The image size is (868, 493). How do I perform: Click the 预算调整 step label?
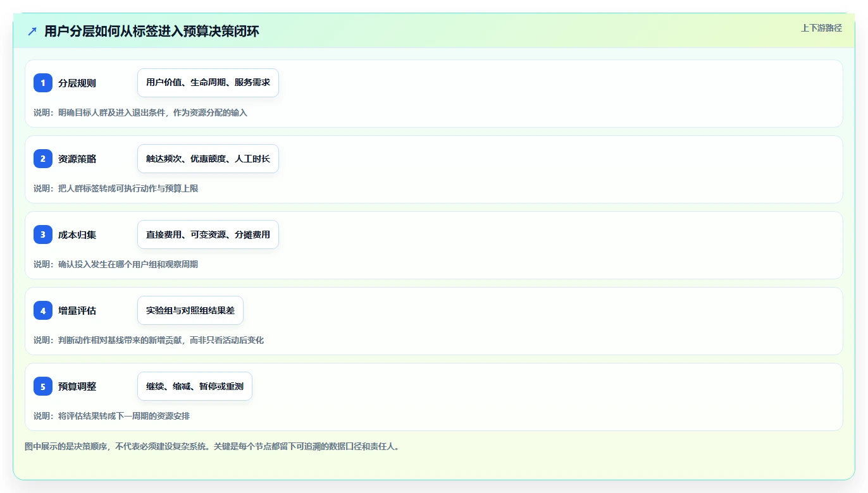(77, 386)
